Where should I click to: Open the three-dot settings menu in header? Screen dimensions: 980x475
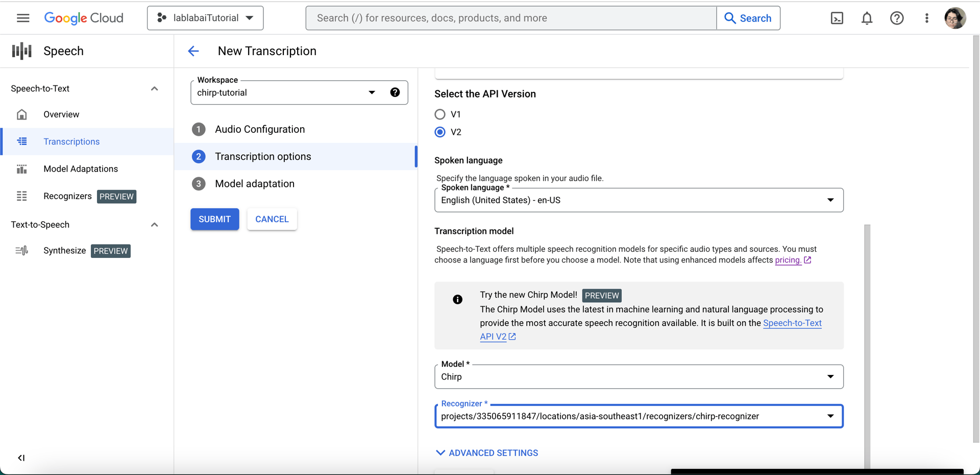pyautogui.click(x=926, y=18)
